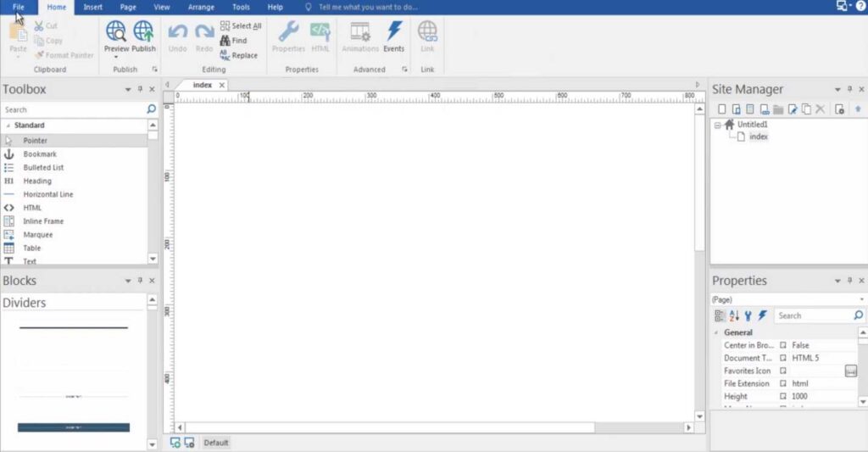Click the Properties search field

pyautogui.click(x=820, y=315)
